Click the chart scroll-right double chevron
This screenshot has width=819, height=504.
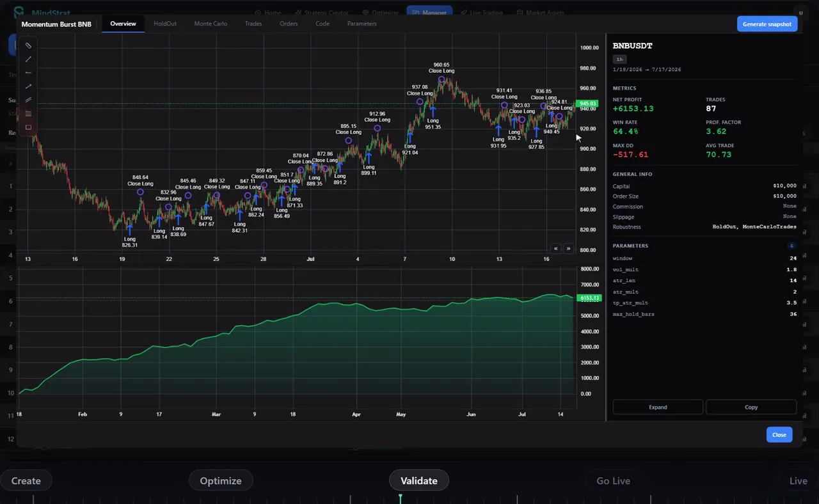click(568, 248)
